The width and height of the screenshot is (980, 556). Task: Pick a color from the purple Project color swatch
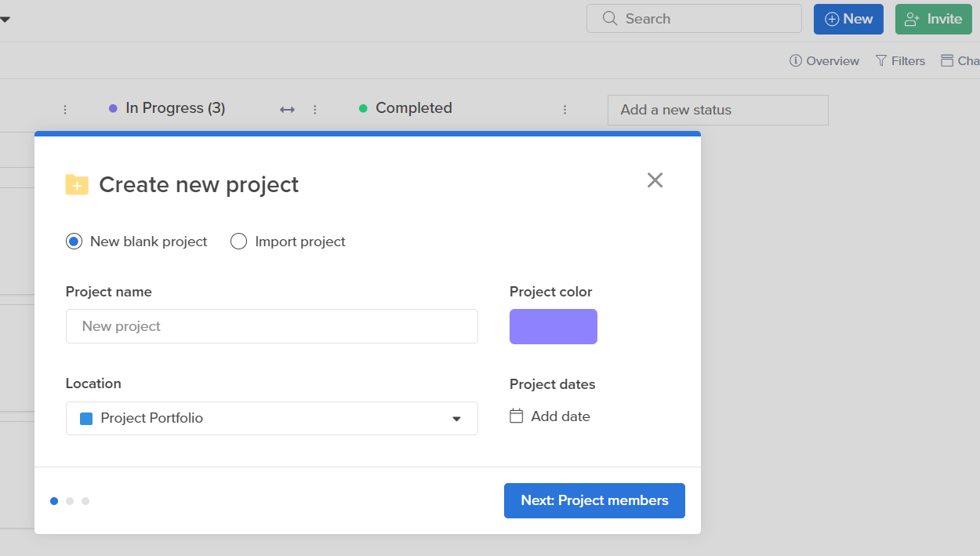tap(554, 326)
